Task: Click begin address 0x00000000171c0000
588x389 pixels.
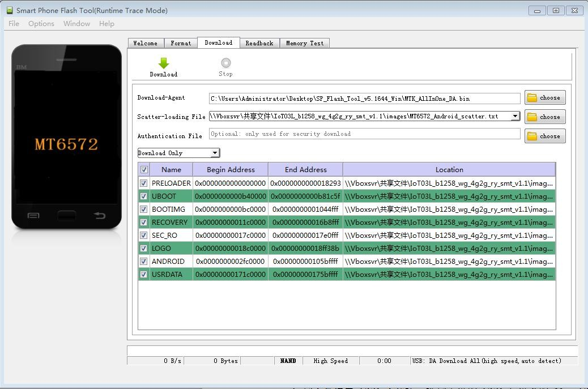Action: tap(231, 274)
